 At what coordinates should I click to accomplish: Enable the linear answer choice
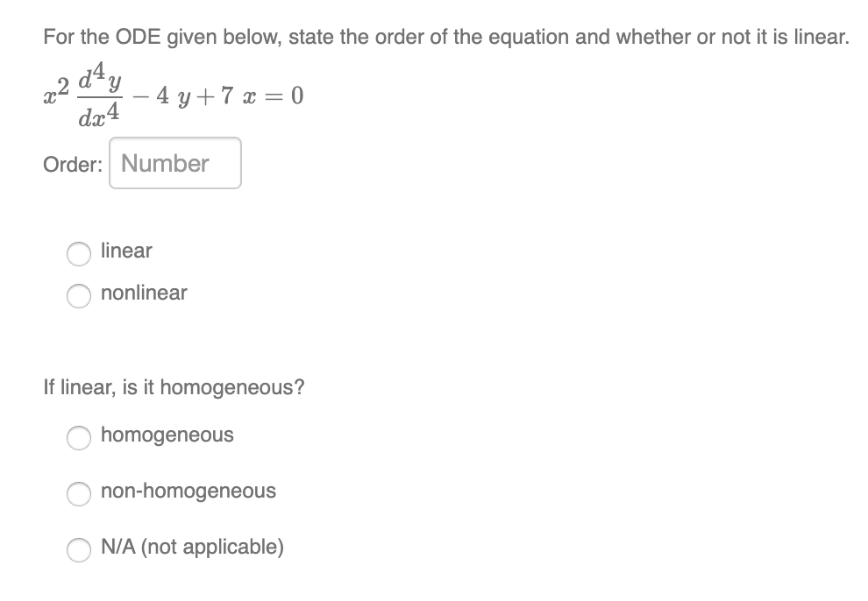(x=79, y=253)
